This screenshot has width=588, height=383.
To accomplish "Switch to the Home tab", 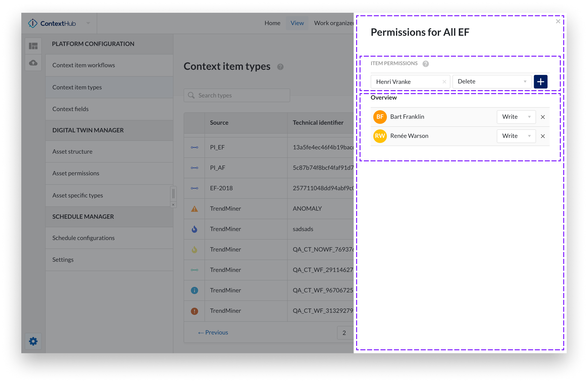I will [272, 23].
